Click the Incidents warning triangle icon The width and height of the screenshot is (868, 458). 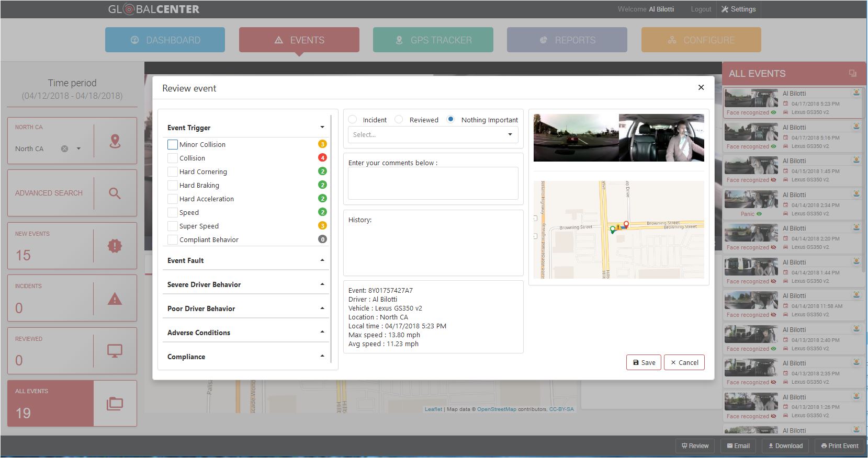pyautogui.click(x=115, y=299)
